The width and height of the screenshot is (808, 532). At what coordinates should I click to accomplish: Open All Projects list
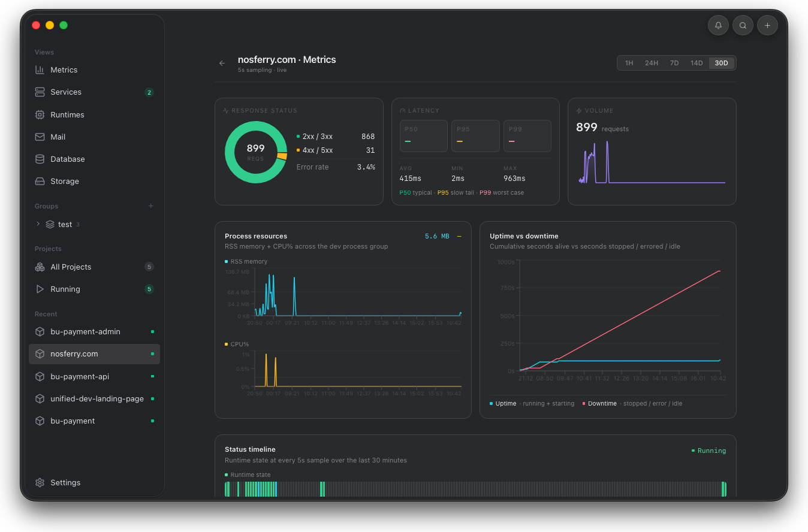coord(94,267)
